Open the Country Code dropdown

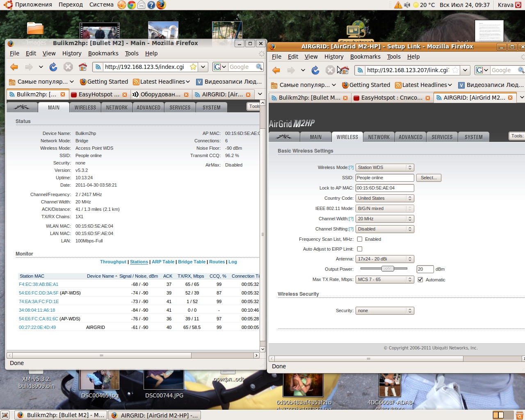[x=385, y=198]
